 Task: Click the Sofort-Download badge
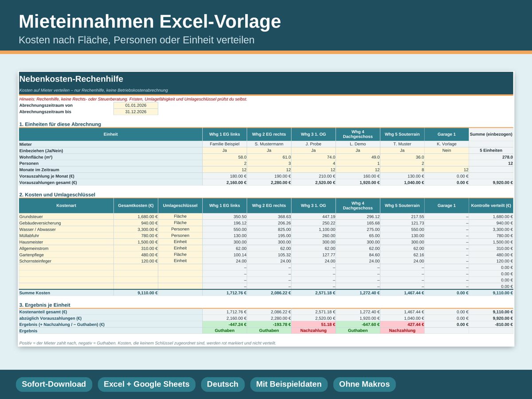tap(54, 384)
